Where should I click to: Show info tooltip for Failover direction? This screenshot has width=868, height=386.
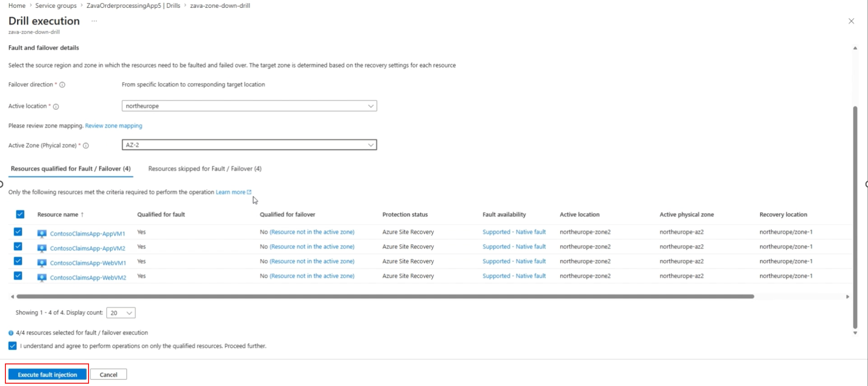(x=62, y=85)
